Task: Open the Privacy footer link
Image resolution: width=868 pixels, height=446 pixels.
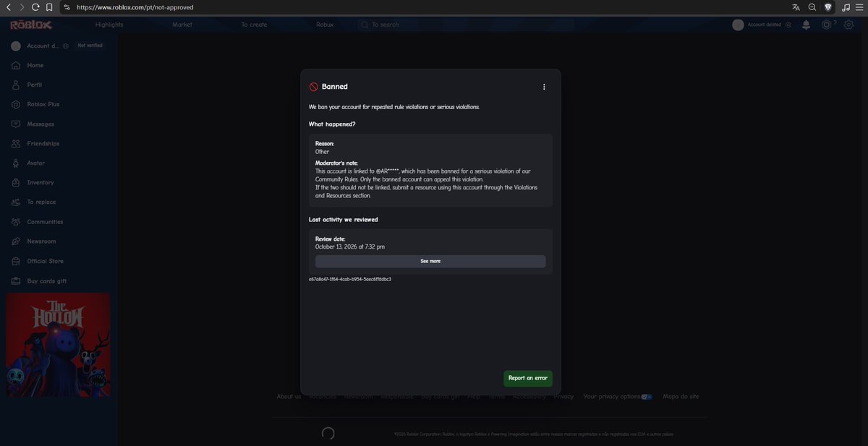Action: (563, 396)
